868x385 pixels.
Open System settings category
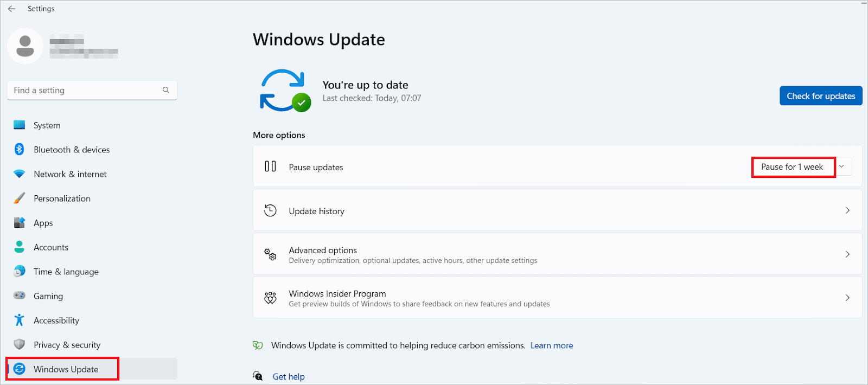pos(92,125)
